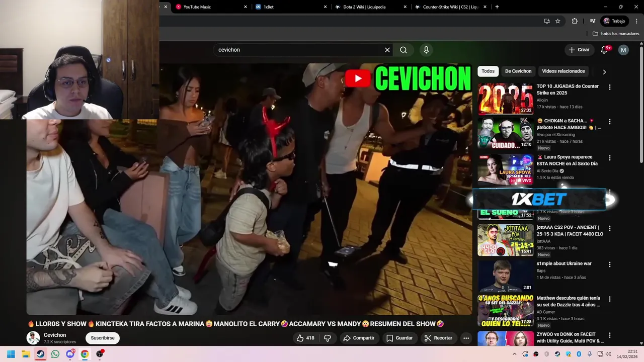Screen dimensions: 644x362
Task: Like the video with thumbs-up 418
Action: [305, 338]
